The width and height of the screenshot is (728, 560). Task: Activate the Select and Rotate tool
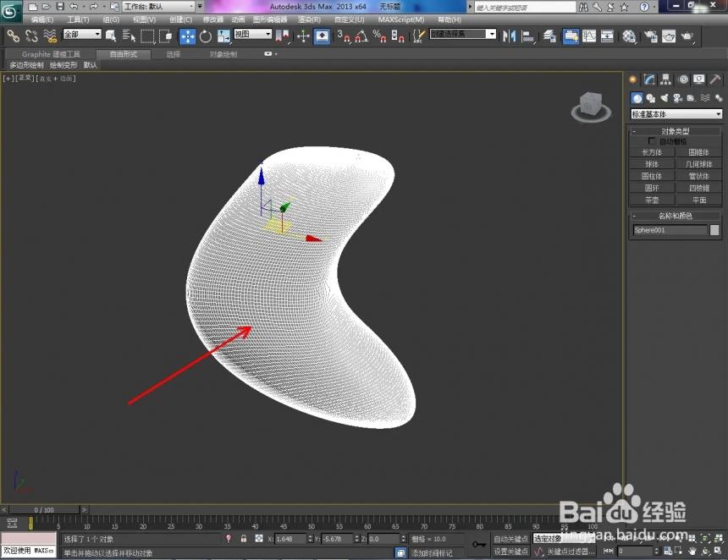(x=205, y=36)
